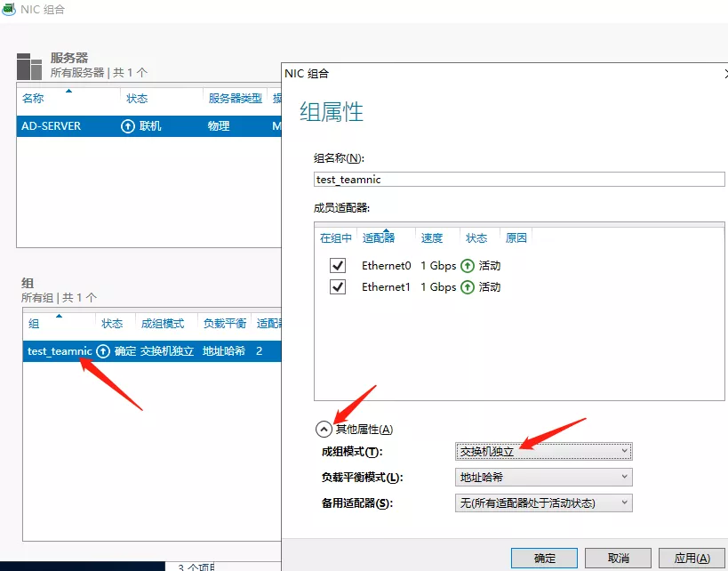Uncheck the Ethernet1 member adapter checkbox
728x571 pixels.
(337, 287)
